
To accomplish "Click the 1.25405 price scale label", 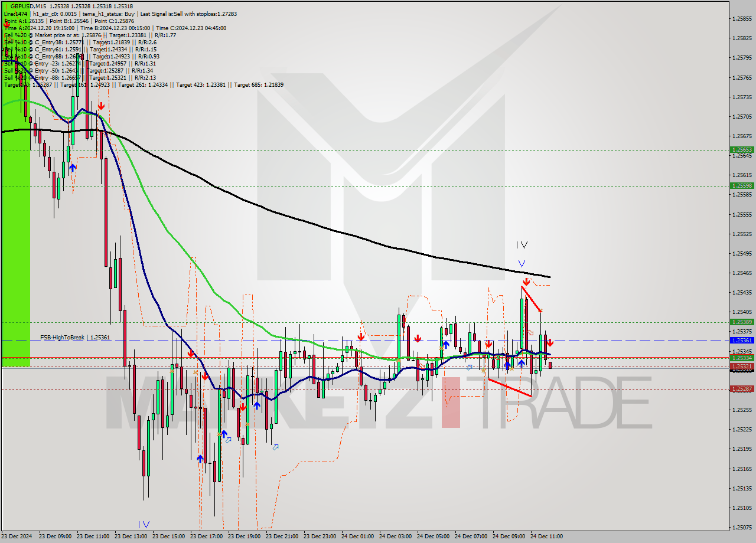I will pos(742,312).
